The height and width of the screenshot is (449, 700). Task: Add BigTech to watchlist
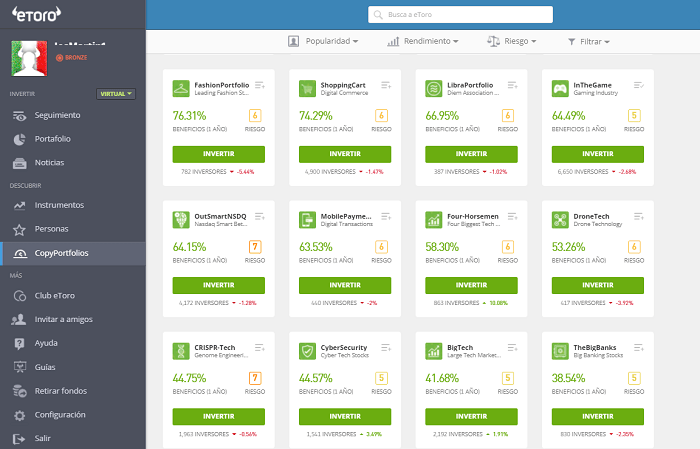point(512,348)
